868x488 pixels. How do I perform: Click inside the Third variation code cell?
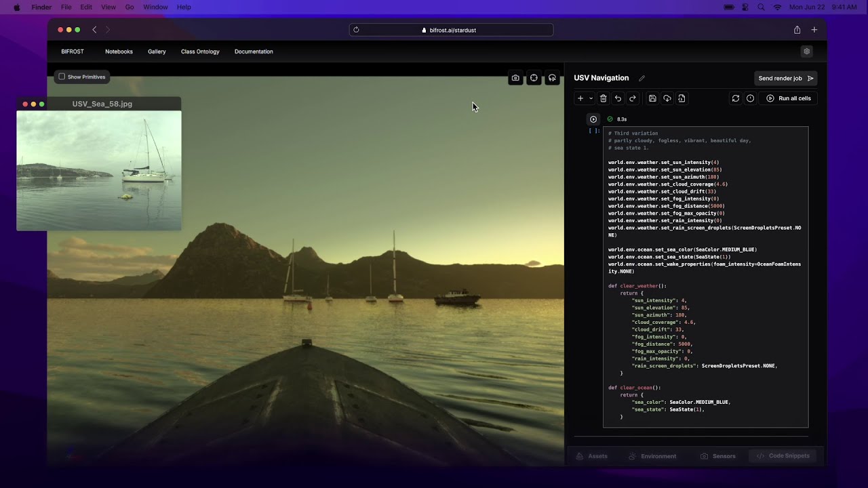click(x=705, y=277)
